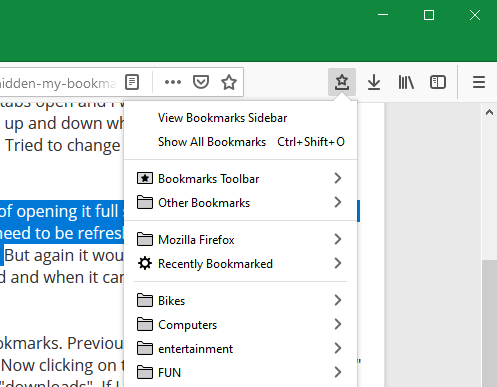Click the Other Bookmarks folder icon
This screenshot has width=497, height=387.
pos(145,202)
